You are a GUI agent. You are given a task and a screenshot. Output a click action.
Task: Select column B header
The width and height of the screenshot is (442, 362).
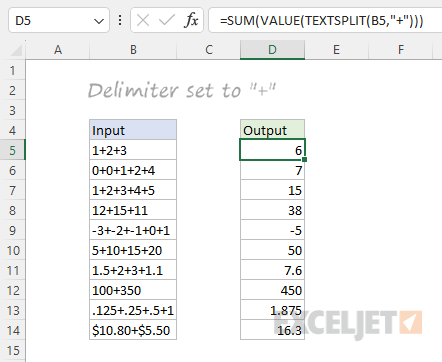click(x=133, y=50)
